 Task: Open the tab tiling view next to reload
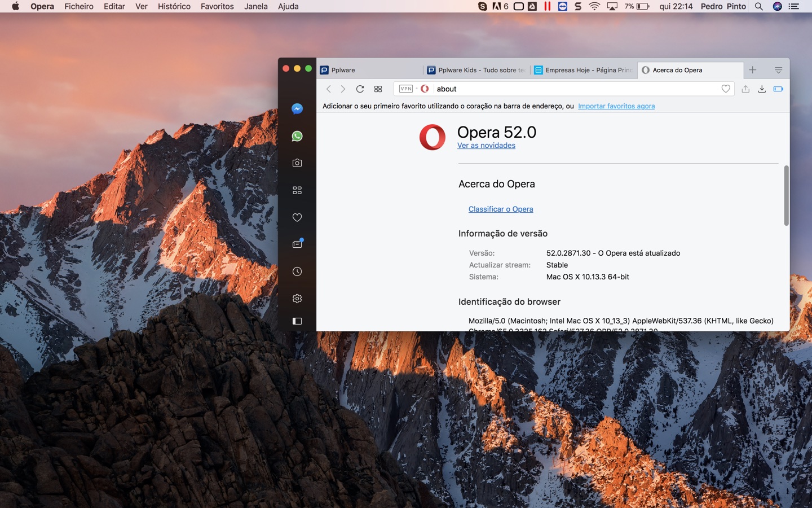[377, 89]
